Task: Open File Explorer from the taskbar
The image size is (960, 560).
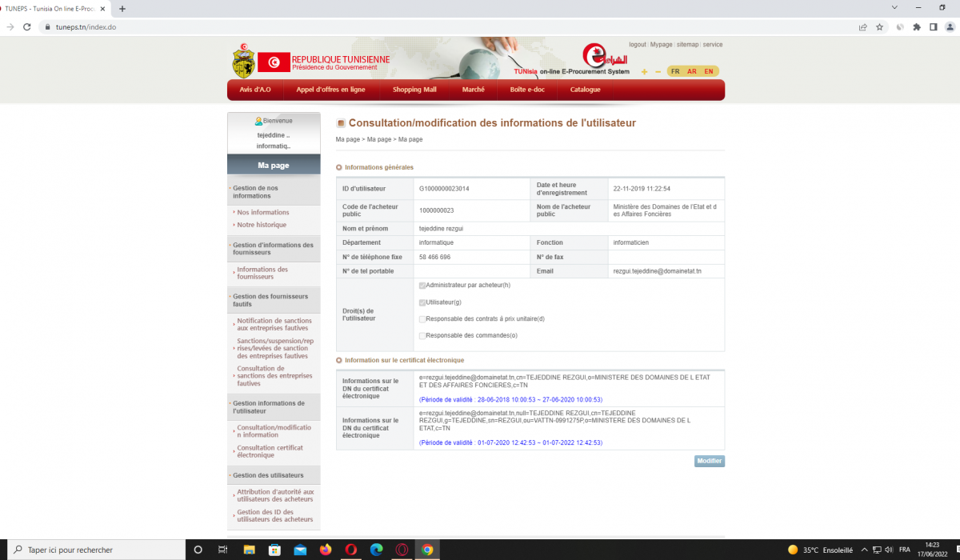Action: 249,550
